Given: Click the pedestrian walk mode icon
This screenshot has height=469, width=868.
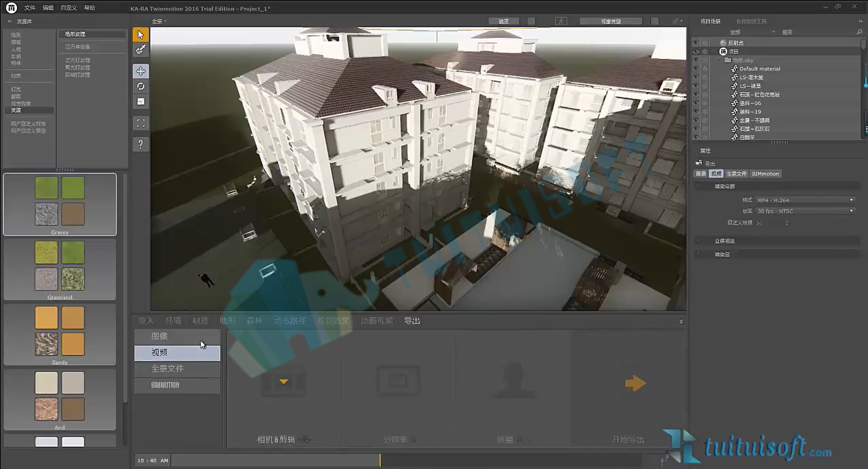Looking at the screenshot, I should [561, 21].
